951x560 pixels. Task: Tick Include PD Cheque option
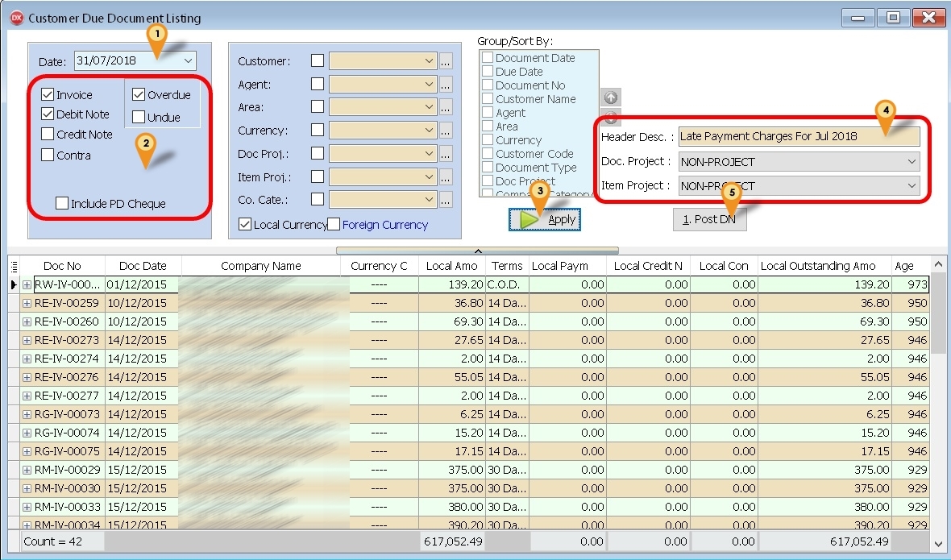(x=62, y=204)
